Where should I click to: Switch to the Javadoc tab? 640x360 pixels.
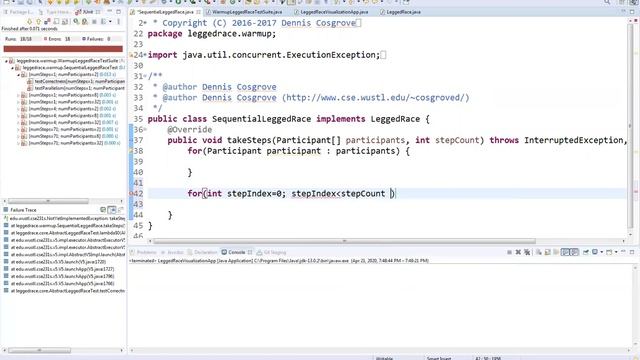tap(172, 252)
